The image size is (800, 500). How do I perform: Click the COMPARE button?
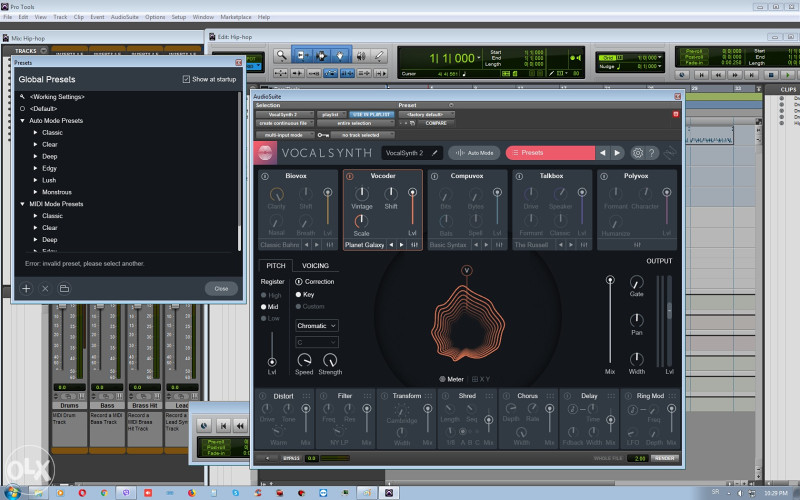tap(436, 123)
